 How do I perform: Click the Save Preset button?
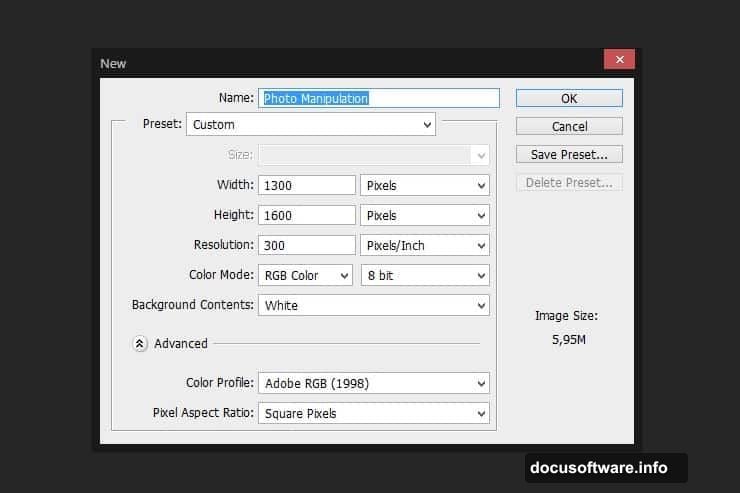(569, 154)
